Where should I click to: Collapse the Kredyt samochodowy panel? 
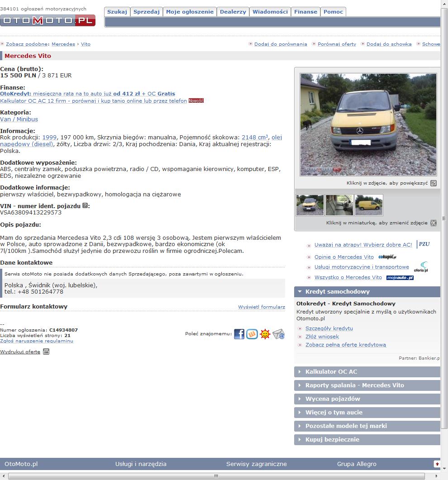click(x=367, y=292)
